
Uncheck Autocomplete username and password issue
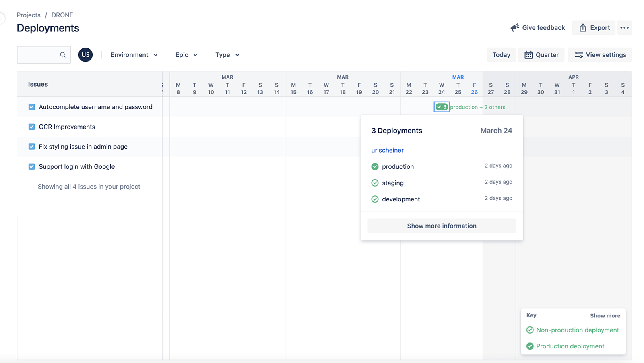[x=31, y=107]
